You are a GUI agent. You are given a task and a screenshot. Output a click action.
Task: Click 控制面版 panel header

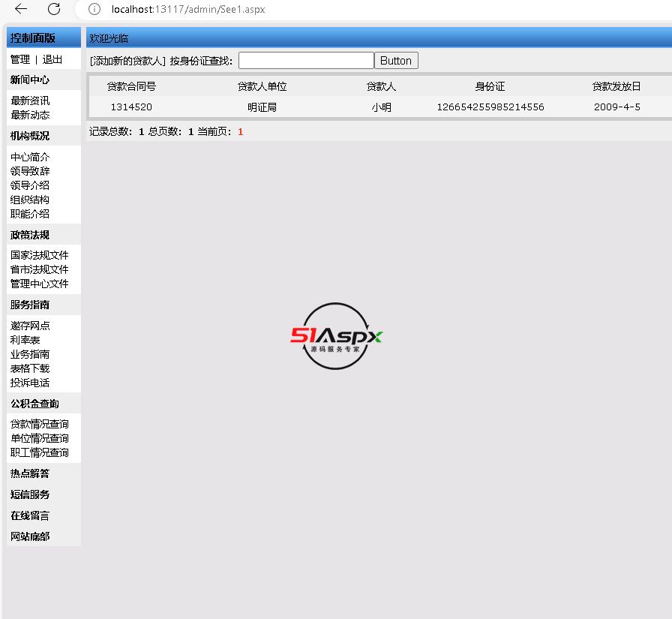(x=33, y=38)
